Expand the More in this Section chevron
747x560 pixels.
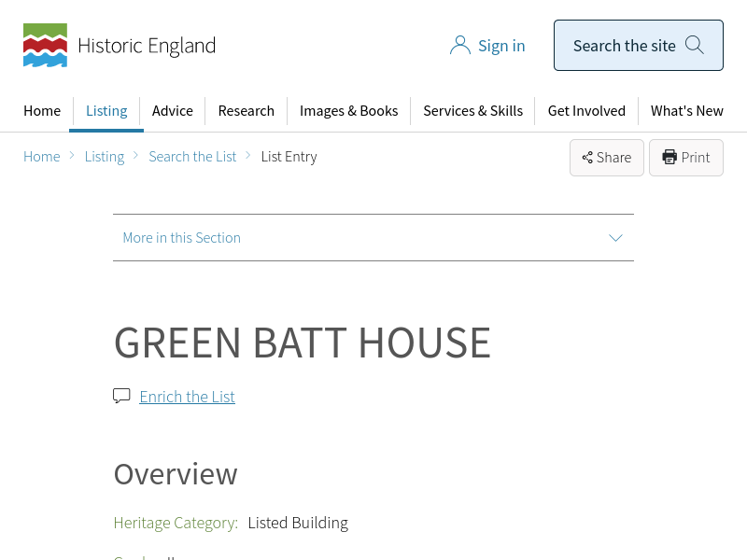[x=615, y=238]
